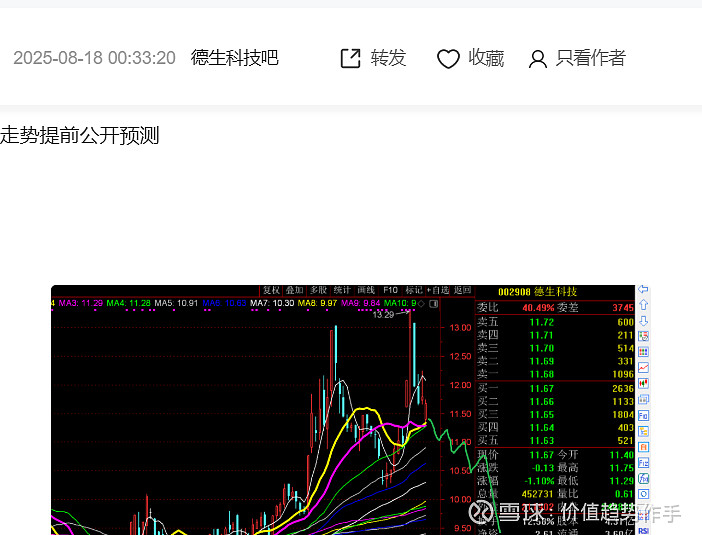Viewport: 702px width, 535px height.
Task: Click the MA5: 10.91 indicator label
Action: 176,304
